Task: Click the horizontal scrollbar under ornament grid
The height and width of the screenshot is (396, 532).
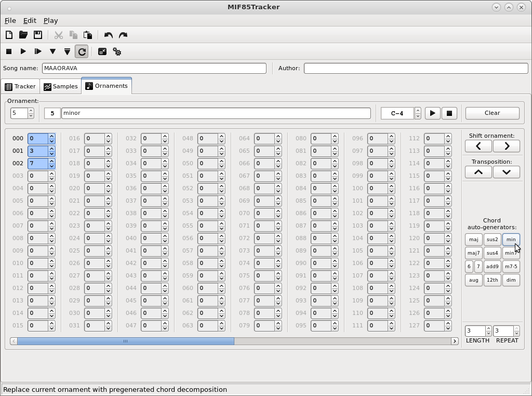Action: (x=125, y=341)
